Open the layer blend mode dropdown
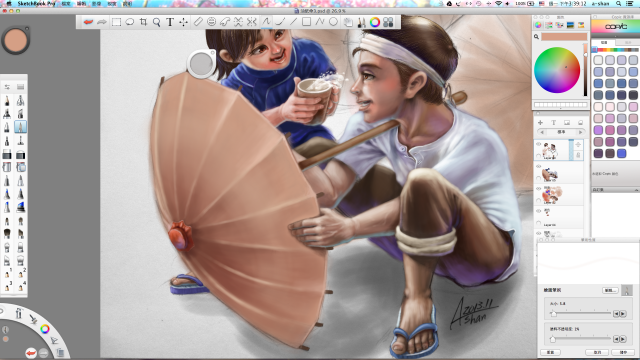Viewport: 640px width, 360px height. pos(561,132)
